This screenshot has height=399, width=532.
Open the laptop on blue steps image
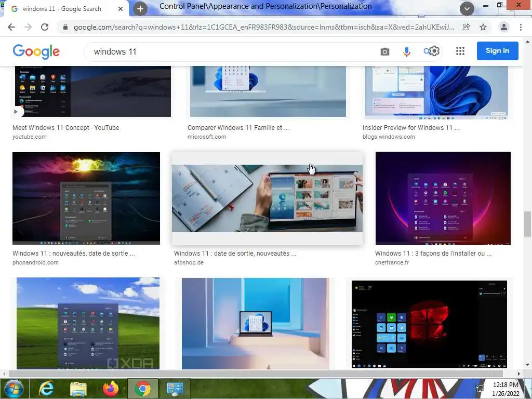(x=256, y=324)
